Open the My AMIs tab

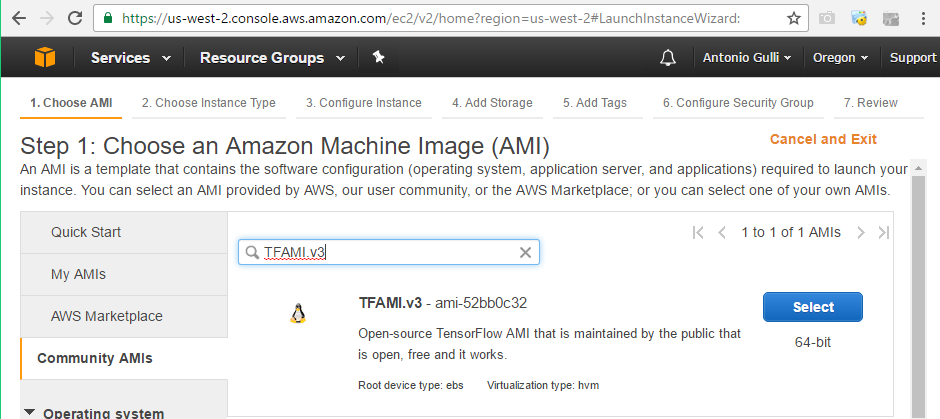78,274
